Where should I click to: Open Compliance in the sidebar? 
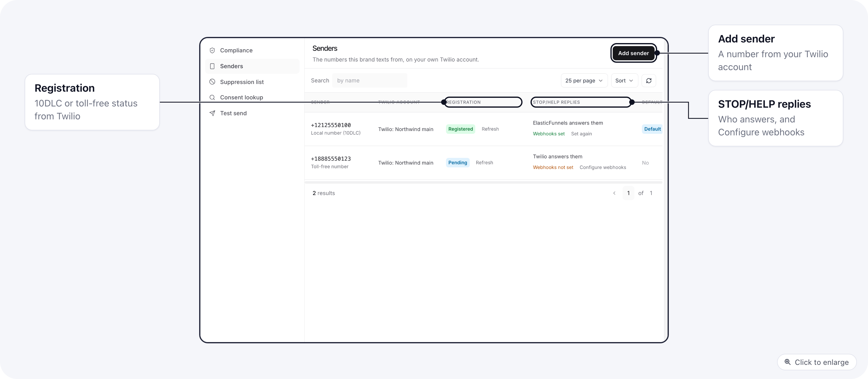(x=252, y=50)
